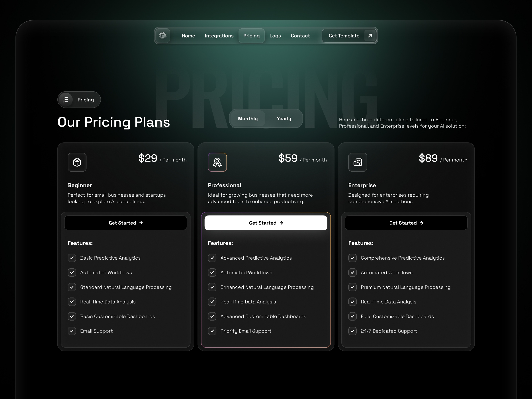Click the Basic Predictive Analytics checkmark icon

[x=72, y=258]
